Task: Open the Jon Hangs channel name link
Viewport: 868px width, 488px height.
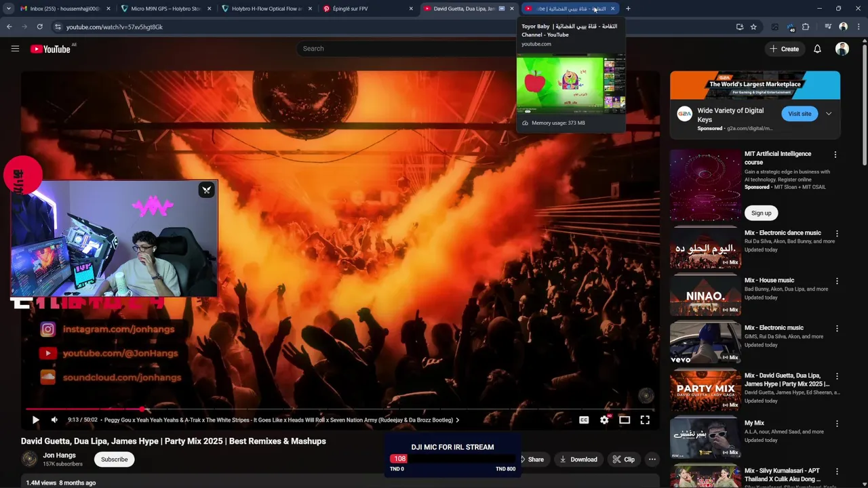Action: 59,455
